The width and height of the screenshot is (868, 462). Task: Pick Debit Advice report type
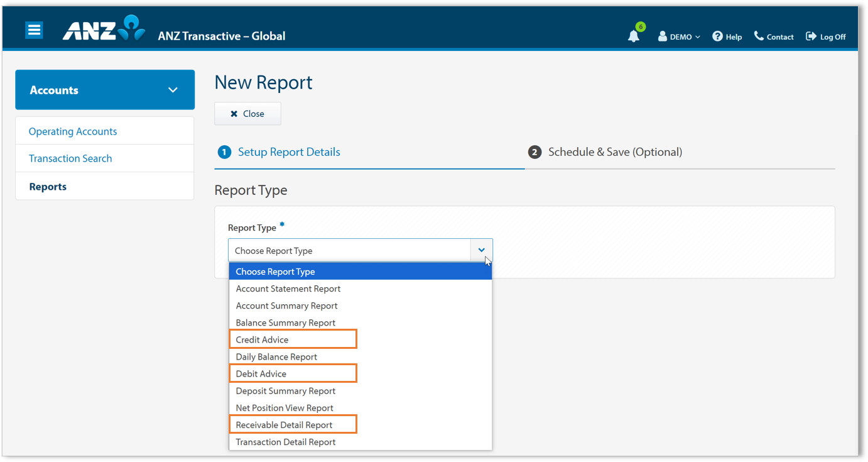click(x=261, y=373)
